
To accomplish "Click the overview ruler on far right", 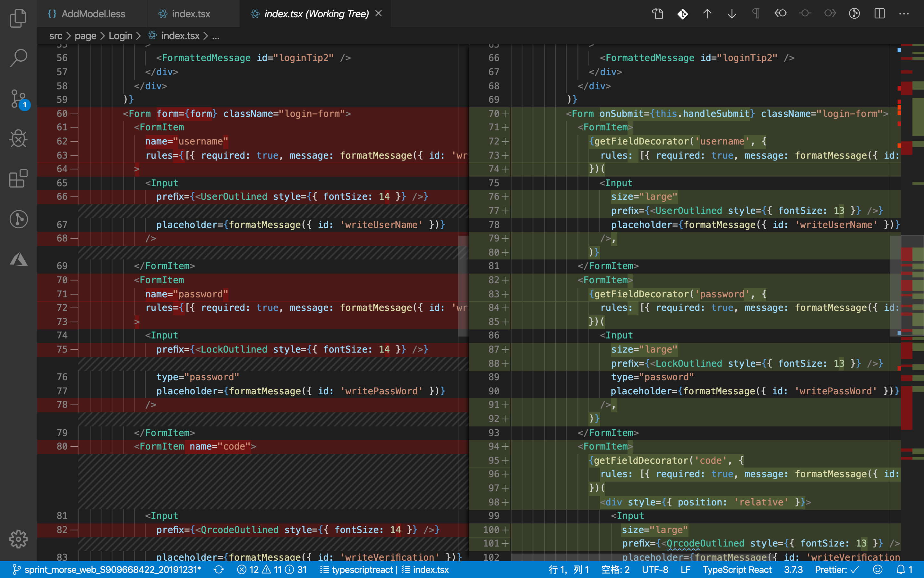I will [x=912, y=302].
